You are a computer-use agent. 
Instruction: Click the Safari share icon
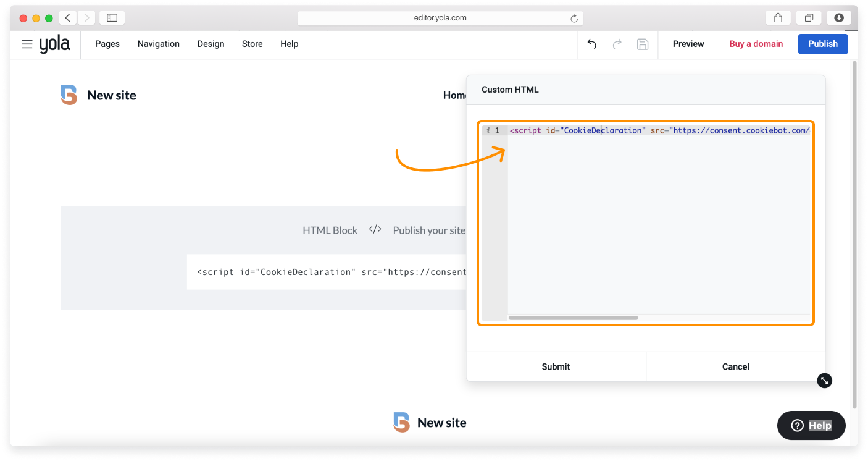point(778,18)
